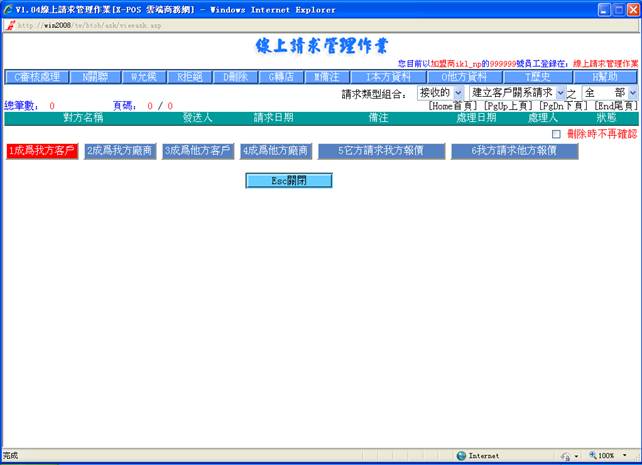Click the PgDn下頁 next page link
Screen dimensions: 642x465
[x=565, y=105]
